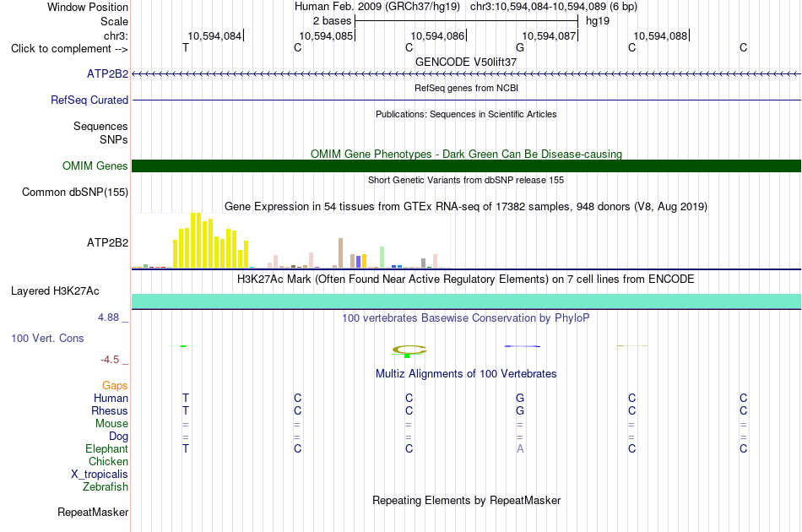Click the ATP2B2 GENCODE gene label
The height and width of the screenshot is (532, 802).
pyautogui.click(x=107, y=73)
